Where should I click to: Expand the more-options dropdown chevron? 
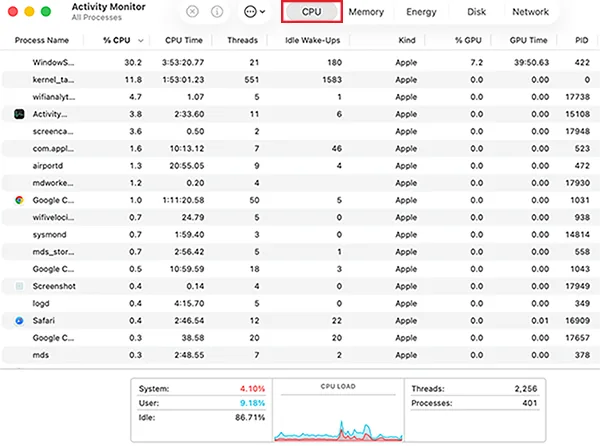point(262,12)
